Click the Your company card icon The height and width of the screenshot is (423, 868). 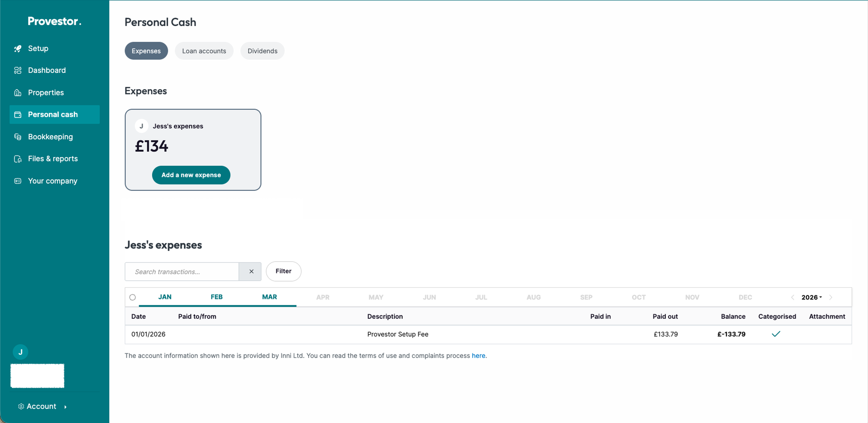click(18, 181)
